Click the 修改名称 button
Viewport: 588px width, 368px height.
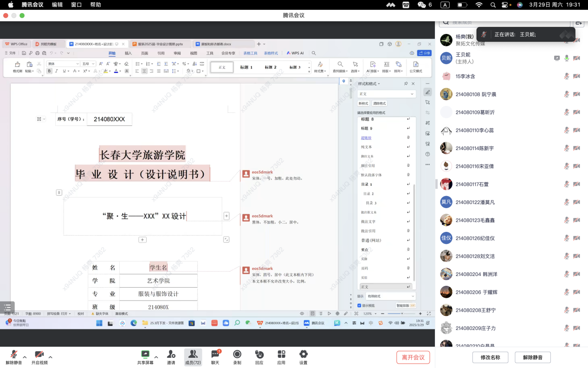(490, 357)
